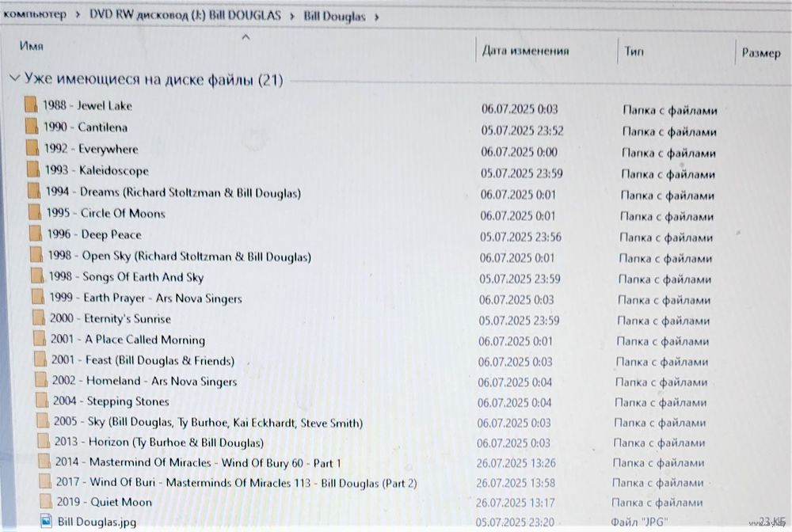Click the folder icon for 2000 - Eternity's Sunrise

click(38, 318)
